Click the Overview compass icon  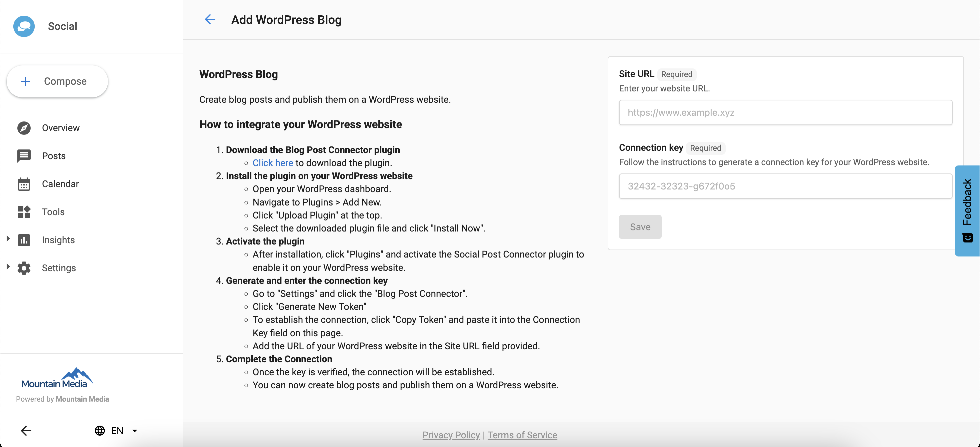point(24,128)
